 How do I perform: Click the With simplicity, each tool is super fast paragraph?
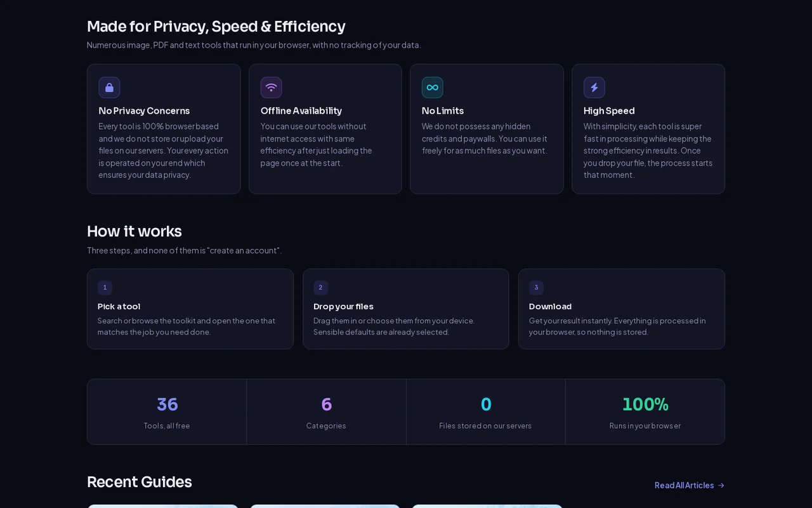[648, 150]
